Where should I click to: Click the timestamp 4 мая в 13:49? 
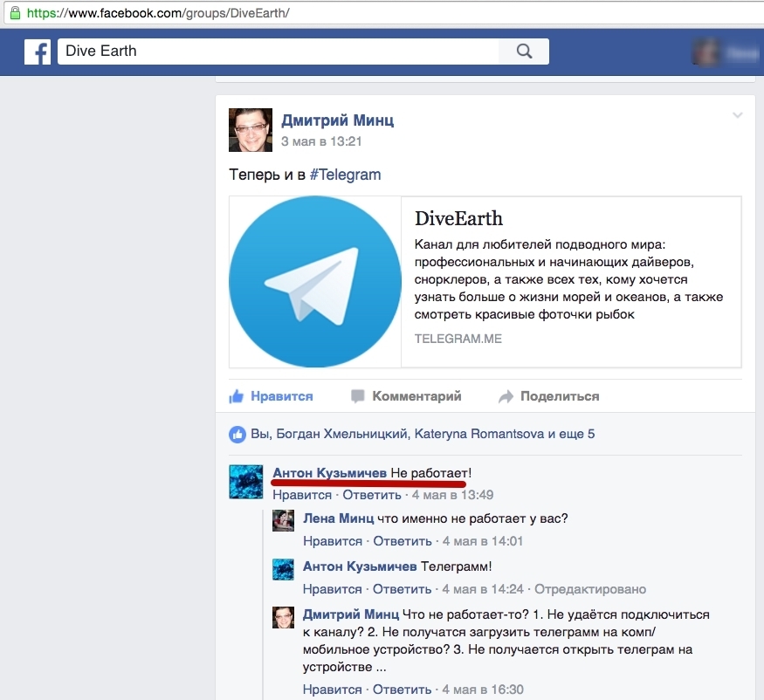pos(452,495)
